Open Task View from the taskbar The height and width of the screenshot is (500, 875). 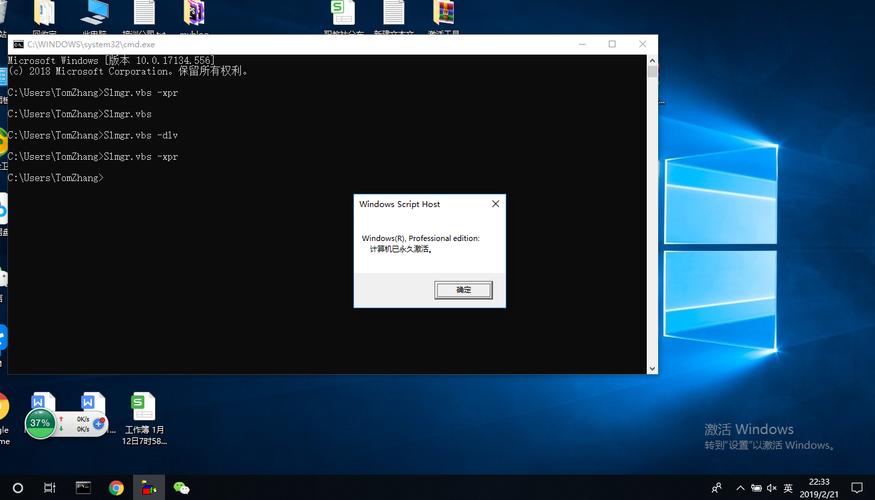pos(50,488)
